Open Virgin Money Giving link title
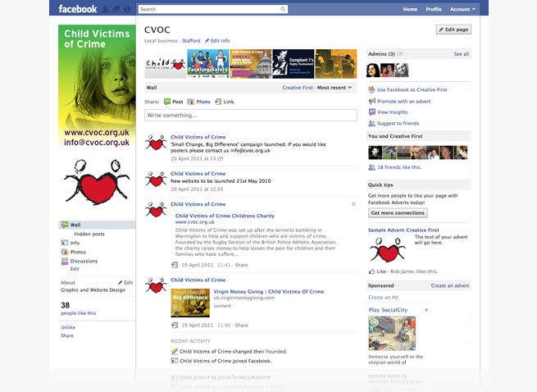This screenshot has height=392, width=537. (269, 292)
